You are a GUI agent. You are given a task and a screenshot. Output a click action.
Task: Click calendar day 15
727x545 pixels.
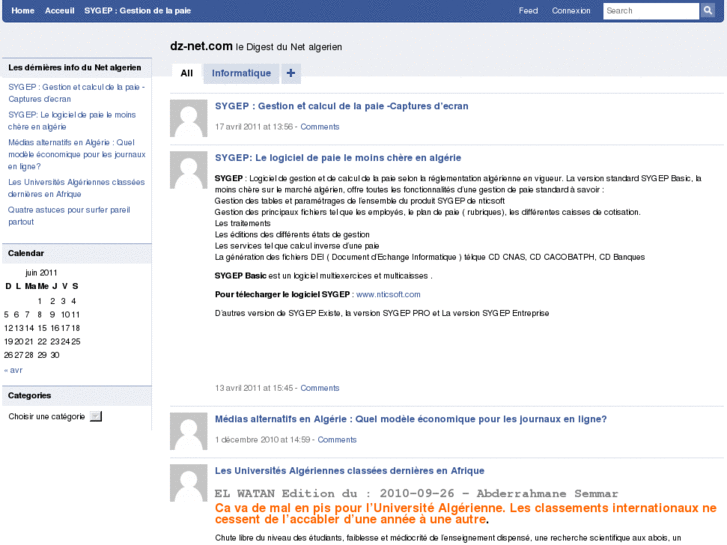(x=42, y=328)
